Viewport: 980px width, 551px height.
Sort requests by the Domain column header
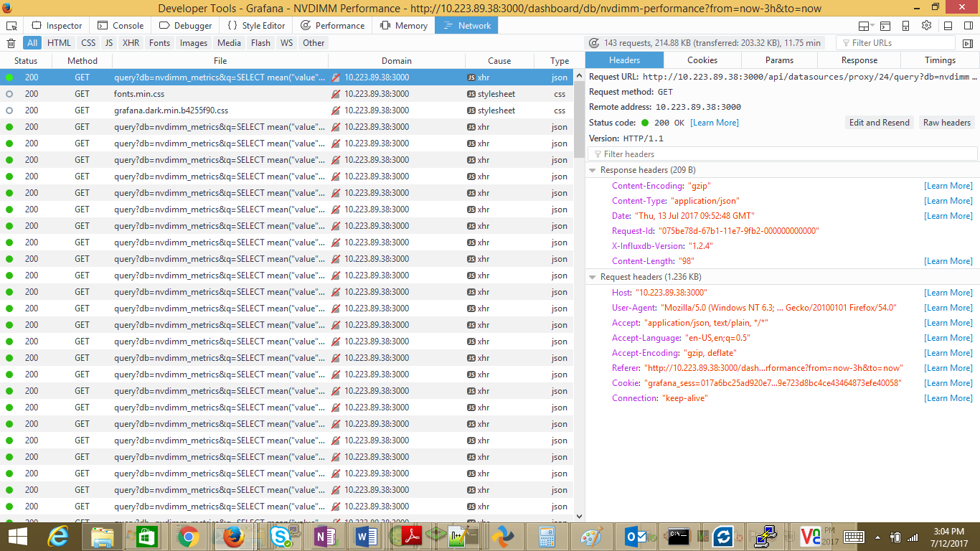click(397, 61)
